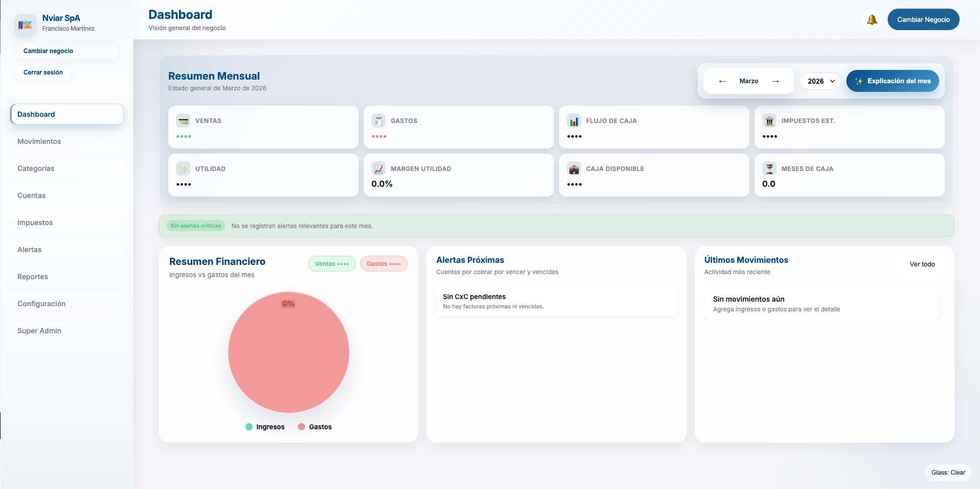This screenshot has height=489, width=980.
Task: Switch to the Movimientos section
Action: click(x=39, y=141)
